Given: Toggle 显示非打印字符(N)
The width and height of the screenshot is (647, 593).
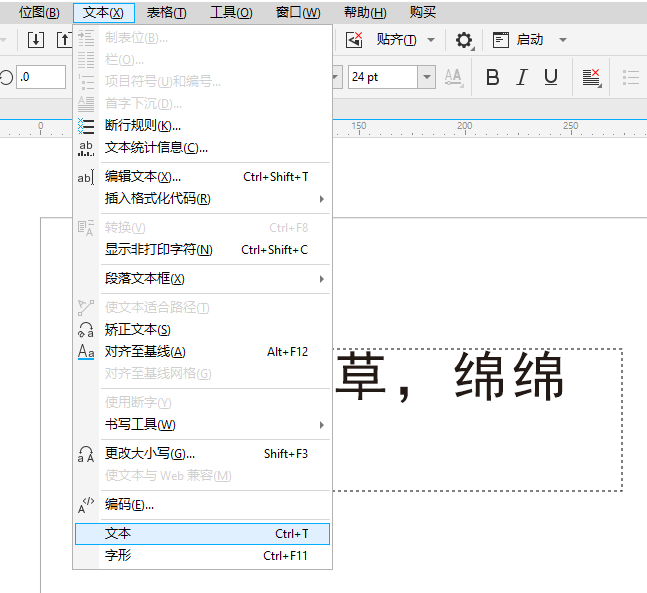Looking at the screenshot, I should pos(203,250).
